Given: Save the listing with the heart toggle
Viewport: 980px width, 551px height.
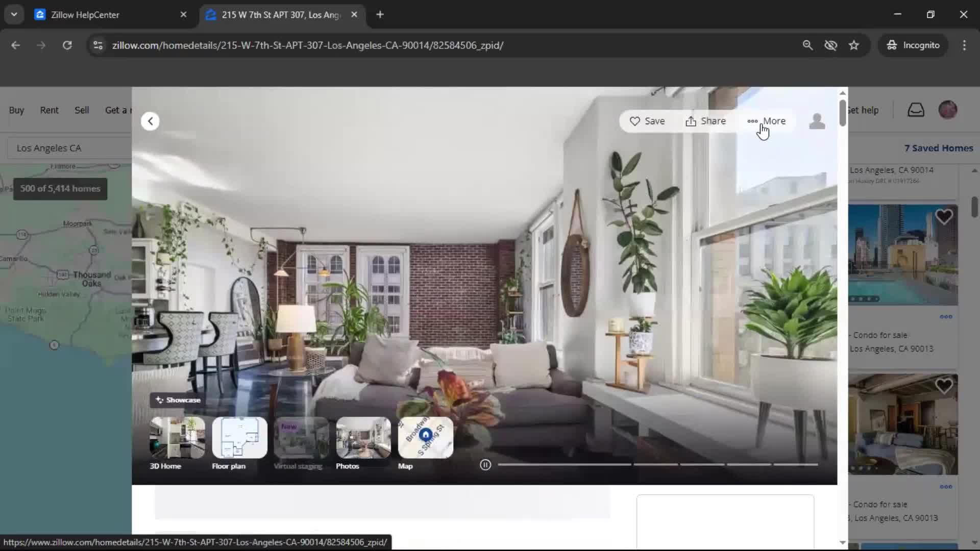Looking at the screenshot, I should 648,121.
